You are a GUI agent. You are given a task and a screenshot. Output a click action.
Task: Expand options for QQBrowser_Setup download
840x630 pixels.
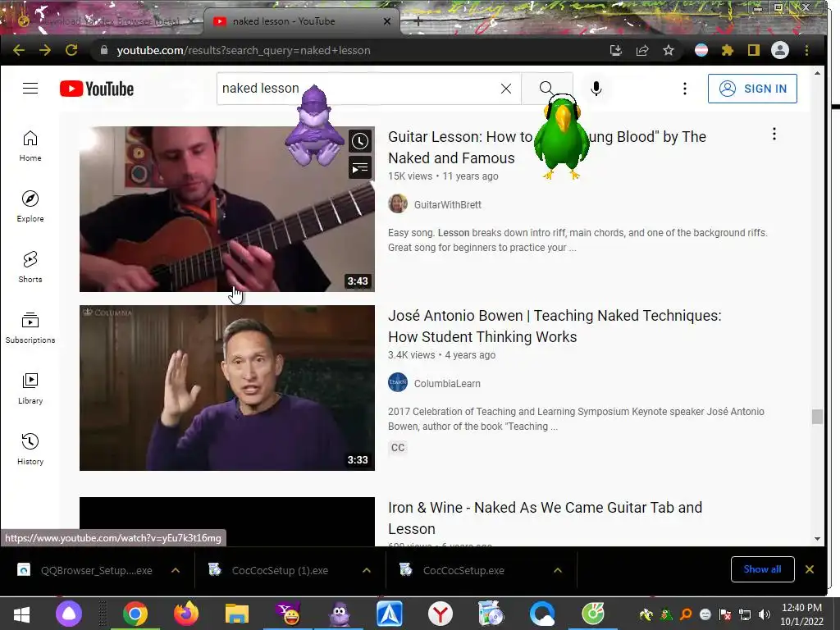click(x=176, y=571)
